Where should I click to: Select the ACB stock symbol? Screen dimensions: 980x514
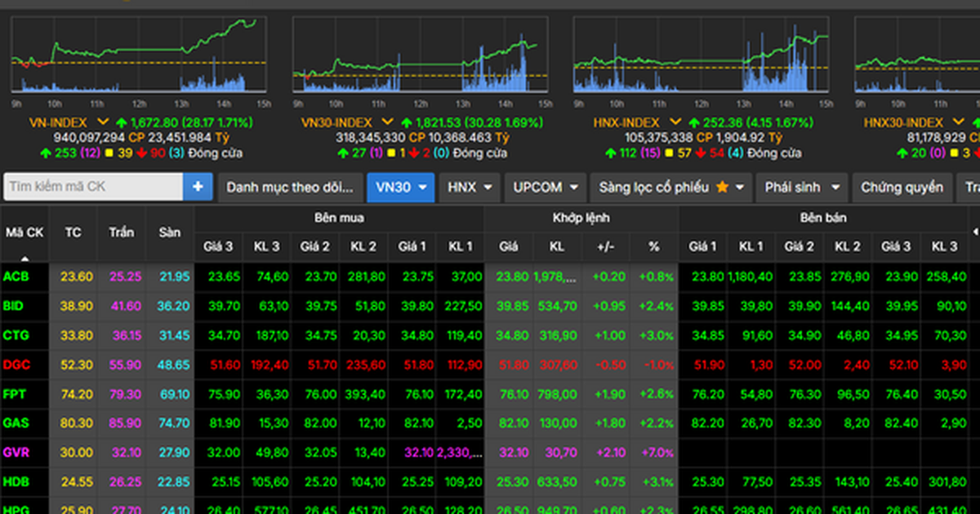tap(16, 277)
